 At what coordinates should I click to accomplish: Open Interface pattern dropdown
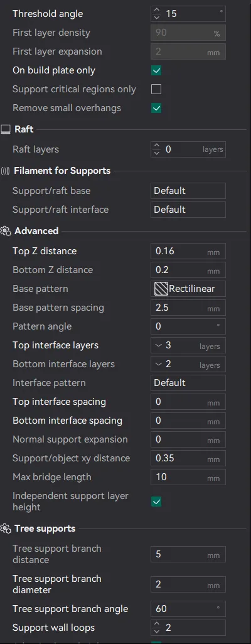coord(188,383)
